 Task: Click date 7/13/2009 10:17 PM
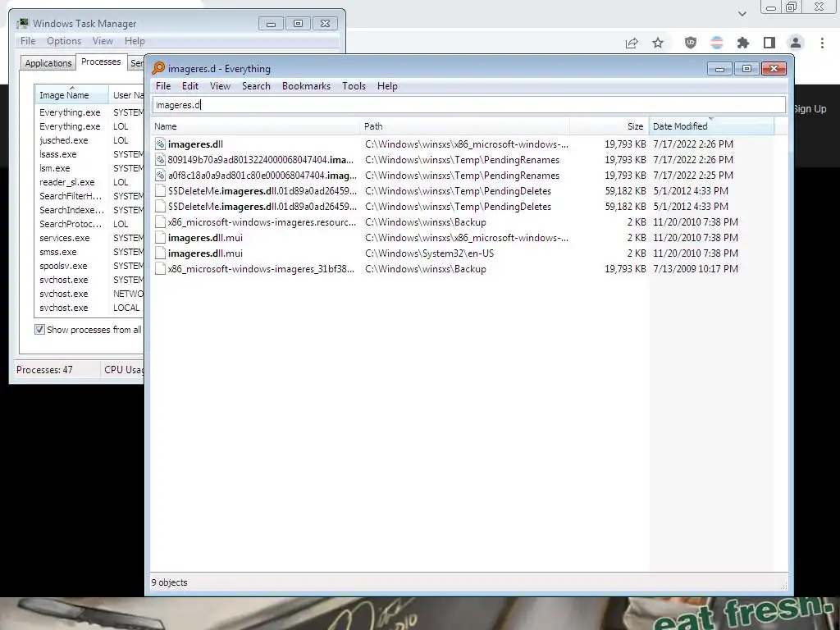[696, 268]
